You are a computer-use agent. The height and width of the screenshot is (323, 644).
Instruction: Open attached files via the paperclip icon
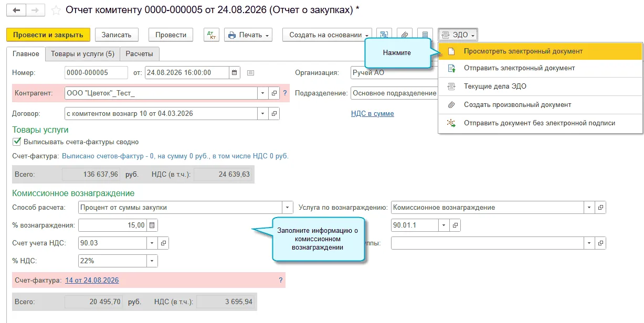(405, 35)
